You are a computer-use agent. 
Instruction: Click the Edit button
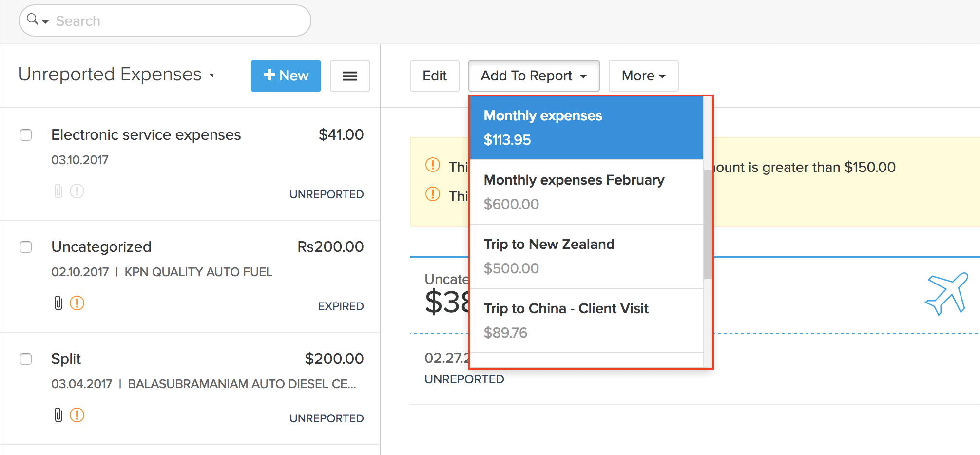[434, 76]
